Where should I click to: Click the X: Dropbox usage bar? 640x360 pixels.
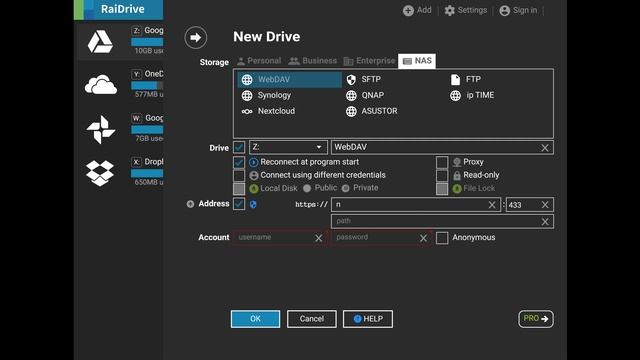click(x=147, y=173)
